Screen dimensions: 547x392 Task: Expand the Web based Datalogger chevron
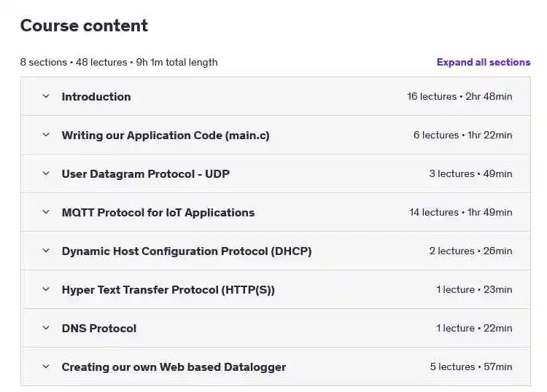pyautogui.click(x=46, y=366)
